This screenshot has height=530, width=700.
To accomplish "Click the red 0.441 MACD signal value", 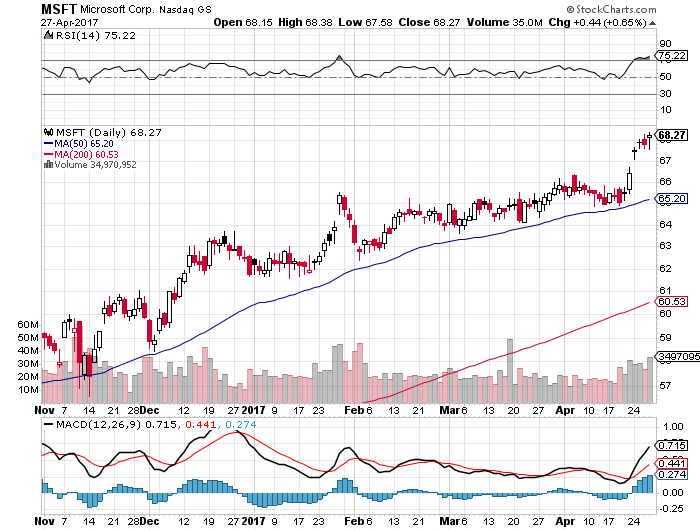I will click(x=200, y=424).
